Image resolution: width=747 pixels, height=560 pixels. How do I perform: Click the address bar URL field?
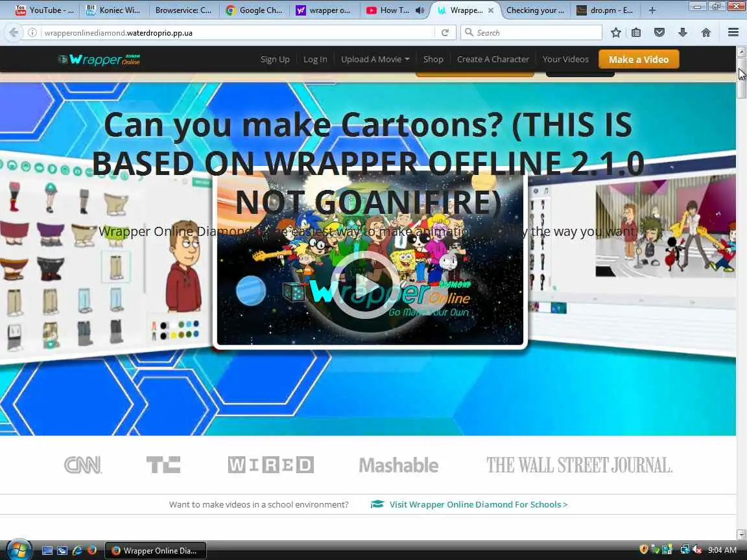[237, 32]
